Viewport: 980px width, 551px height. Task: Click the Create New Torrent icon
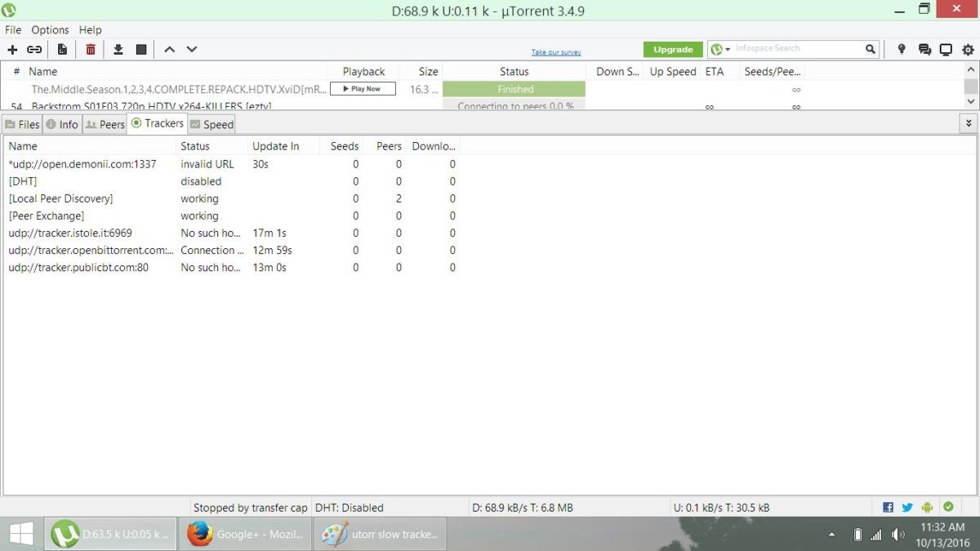(62, 50)
